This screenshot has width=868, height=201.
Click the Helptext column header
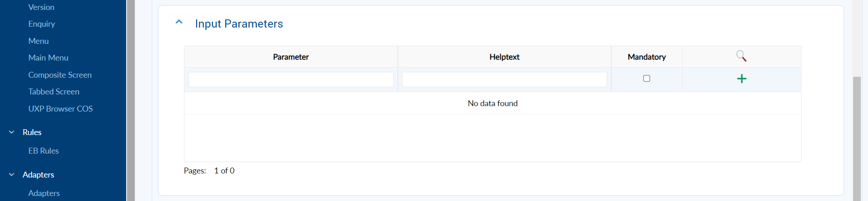[x=504, y=57]
